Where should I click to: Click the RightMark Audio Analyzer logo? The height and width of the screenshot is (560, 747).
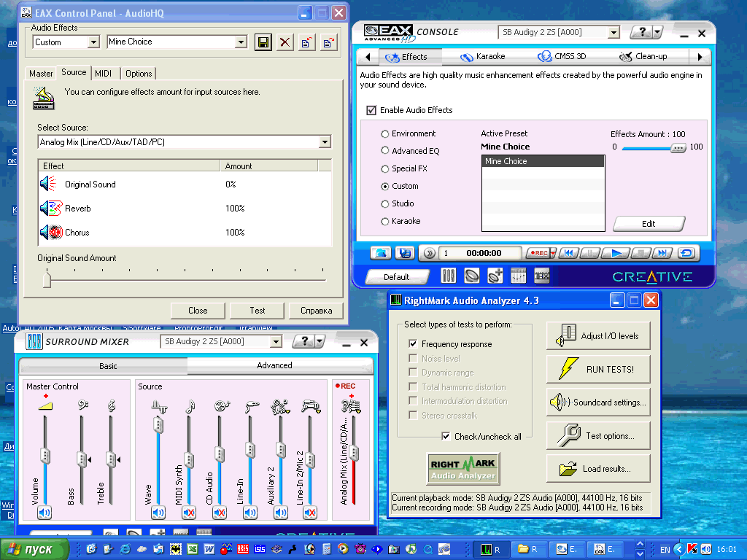[463, 469]
